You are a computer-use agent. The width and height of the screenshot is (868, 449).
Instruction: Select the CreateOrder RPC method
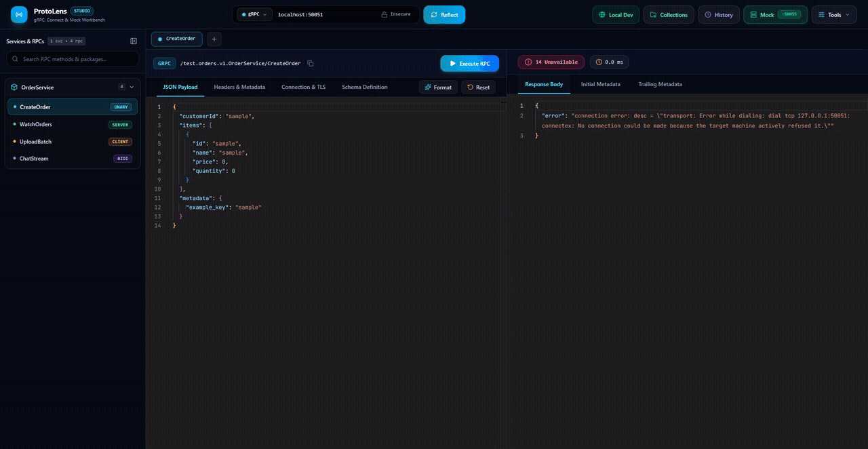[73, 106]
